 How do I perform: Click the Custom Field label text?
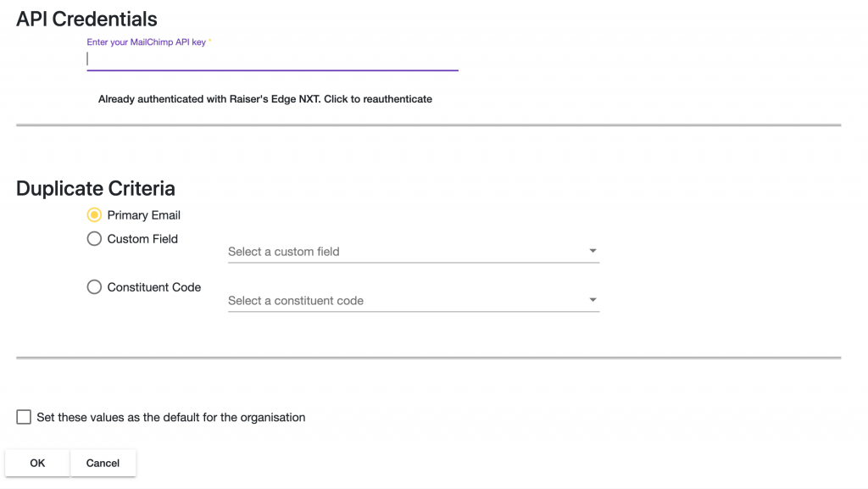point(142,239)
